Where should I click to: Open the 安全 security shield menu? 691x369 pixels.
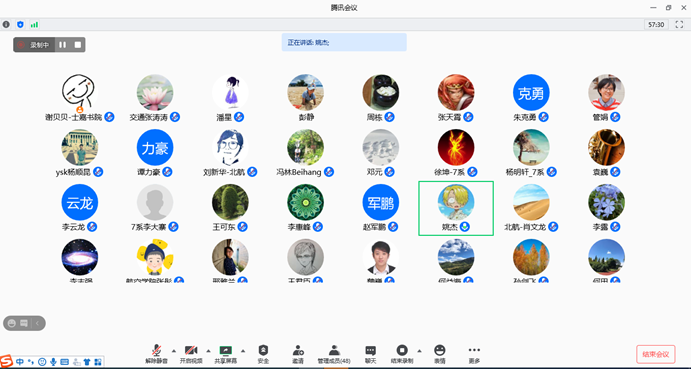point(263,354)
